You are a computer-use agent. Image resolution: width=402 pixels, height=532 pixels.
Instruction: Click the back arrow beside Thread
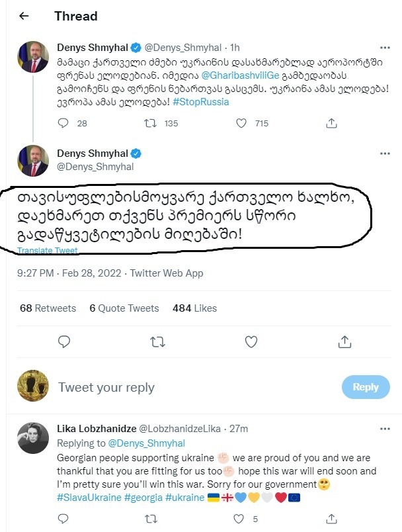pyautogui.click(x=24, y=16)
